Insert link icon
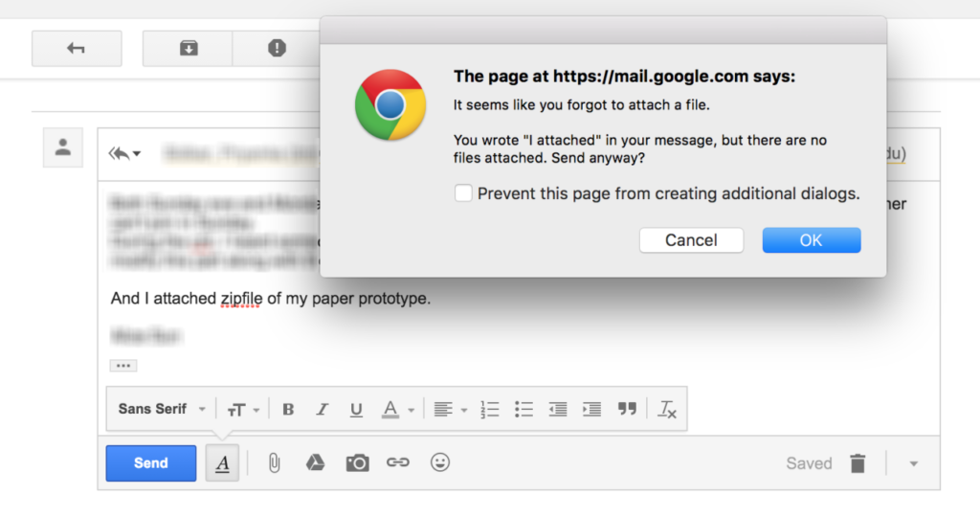 (398, 462)
